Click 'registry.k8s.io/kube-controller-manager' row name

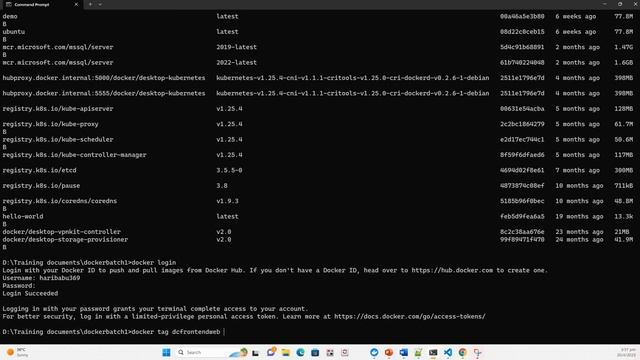(x=74, y=155)
